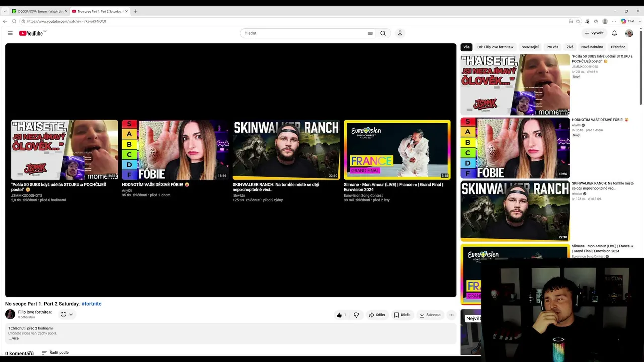The image size is (644, 362).
Task: Open sidebar title 'SKINWALKER RANCH: Na tomhle místě'
Action: 603,186
